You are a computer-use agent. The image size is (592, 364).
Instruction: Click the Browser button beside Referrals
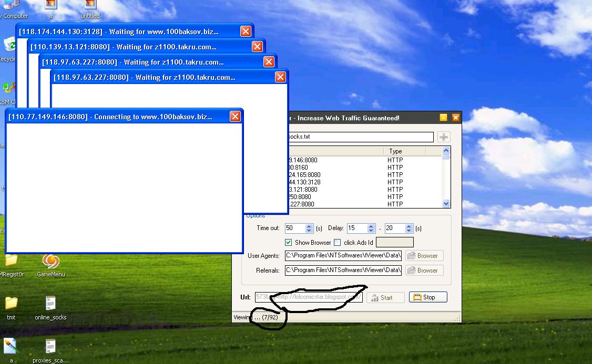424,270
